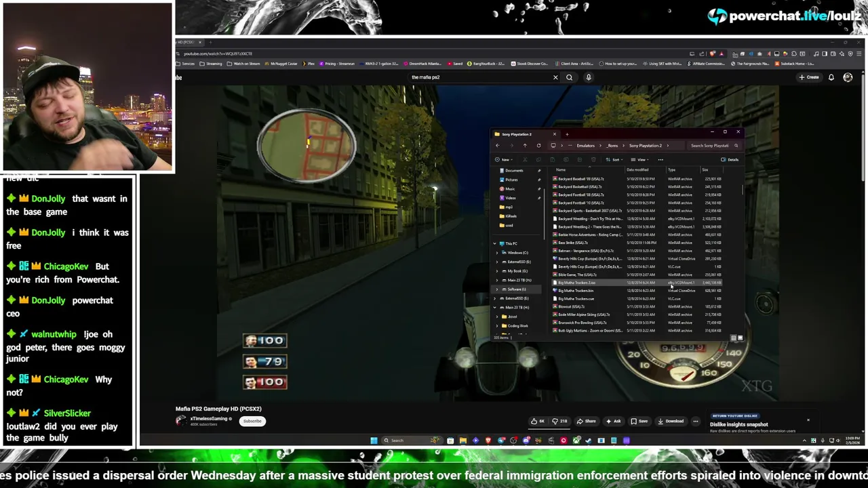Open a new File Explorer tab with plus
868x488 pixels.
click(567, 134)
